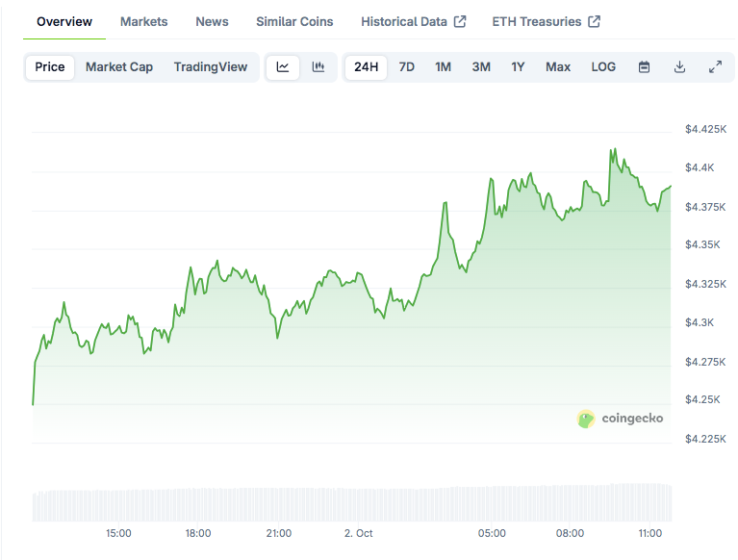Click the CoinGecko logo watermark
The height and width of the screenshot is (560, 738).
(x=620, y=419)
